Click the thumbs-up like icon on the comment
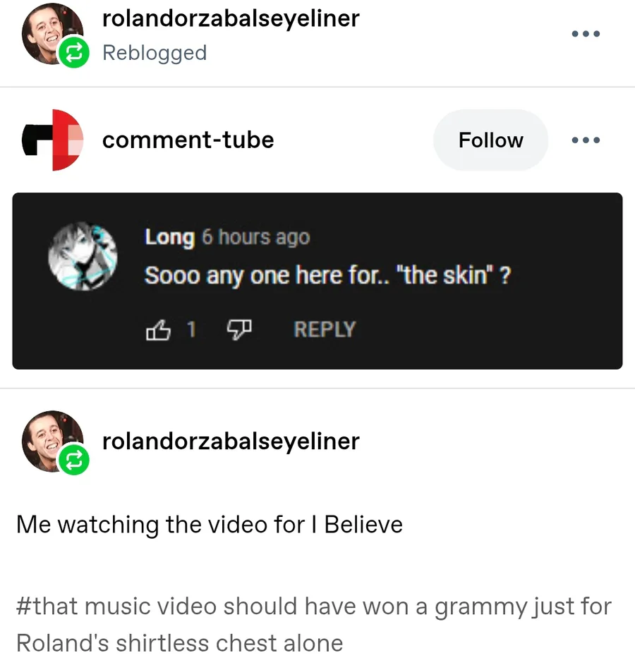This screenshot has width=635, height=672. (x=157, y=329)
